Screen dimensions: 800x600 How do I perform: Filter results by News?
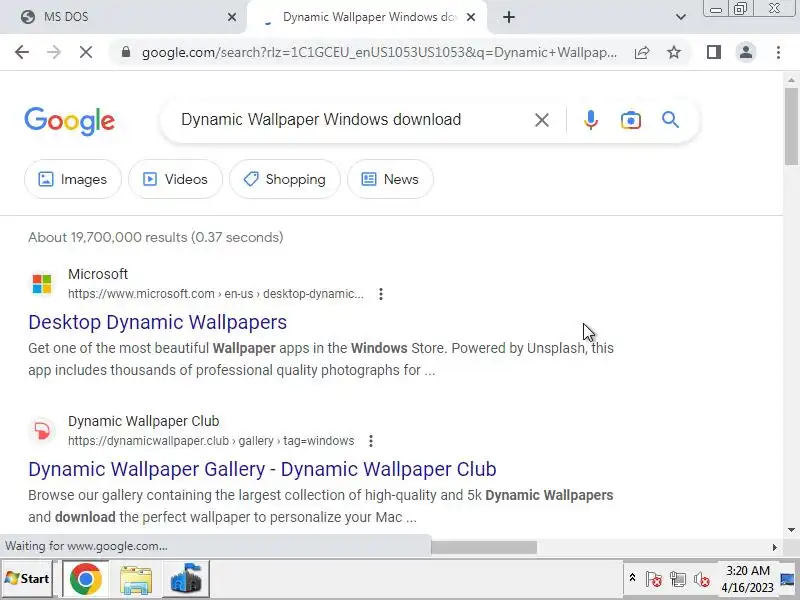390,179
